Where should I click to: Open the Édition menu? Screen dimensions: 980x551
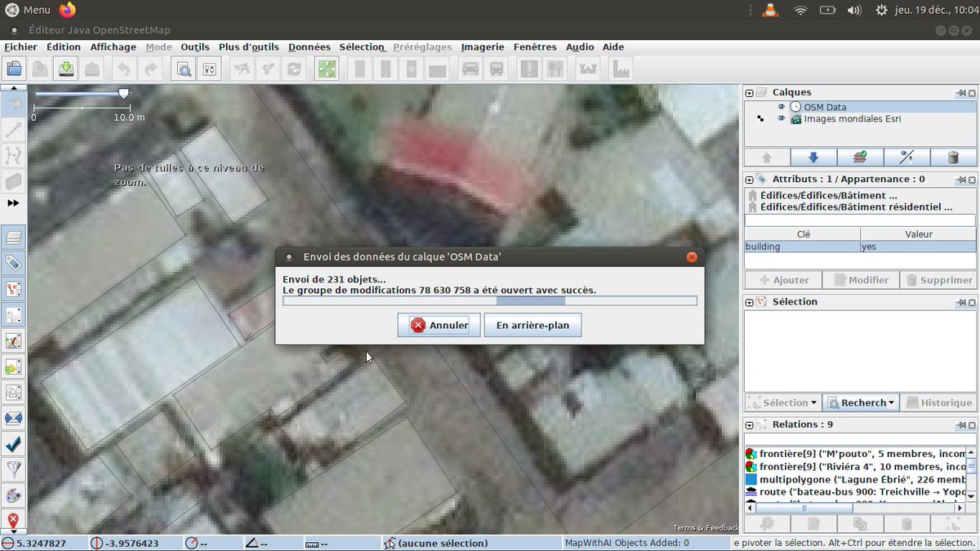point(63,47)
